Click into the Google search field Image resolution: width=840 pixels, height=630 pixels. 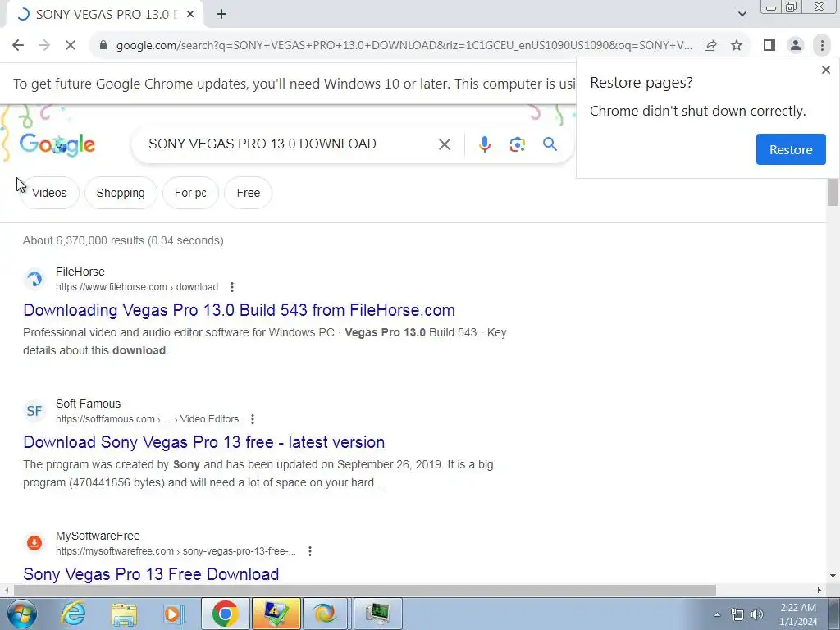pyautogui.click(x=290, y=144)
